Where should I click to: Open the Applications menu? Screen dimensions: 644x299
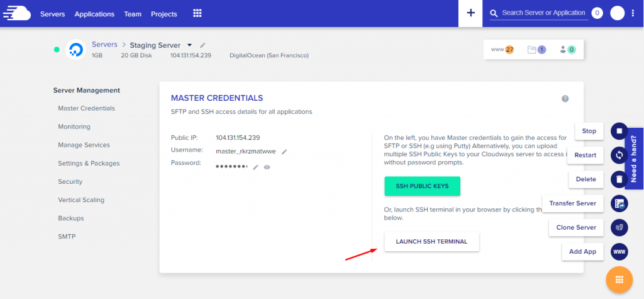[x=94, y=14]
